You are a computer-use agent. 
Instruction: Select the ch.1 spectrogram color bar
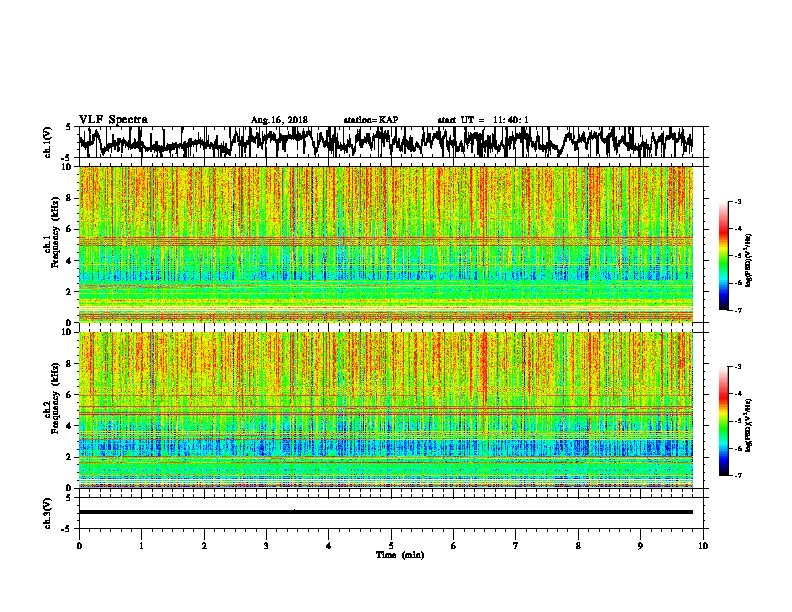coord(723,256)
